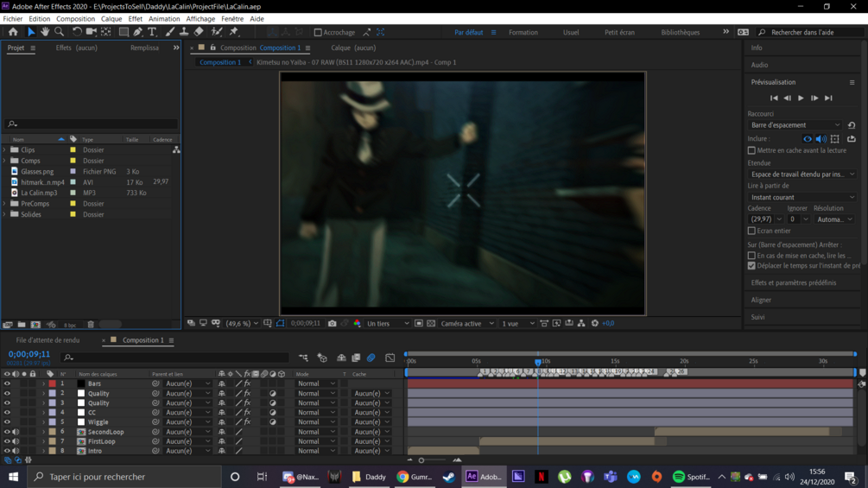Jump to last frame in preview
The height and width of the screenshot is (488, 868).
point(828,98)
